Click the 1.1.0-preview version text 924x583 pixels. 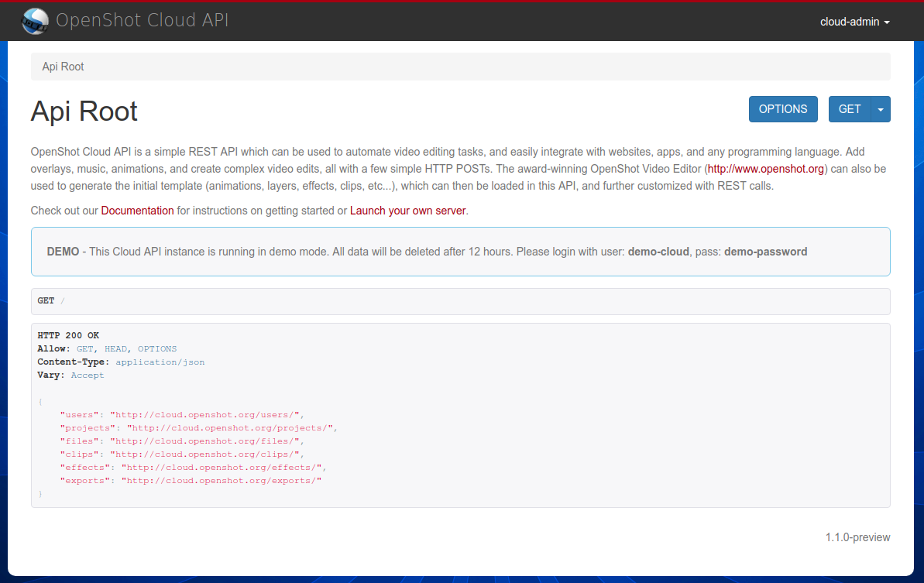[857, 537]
